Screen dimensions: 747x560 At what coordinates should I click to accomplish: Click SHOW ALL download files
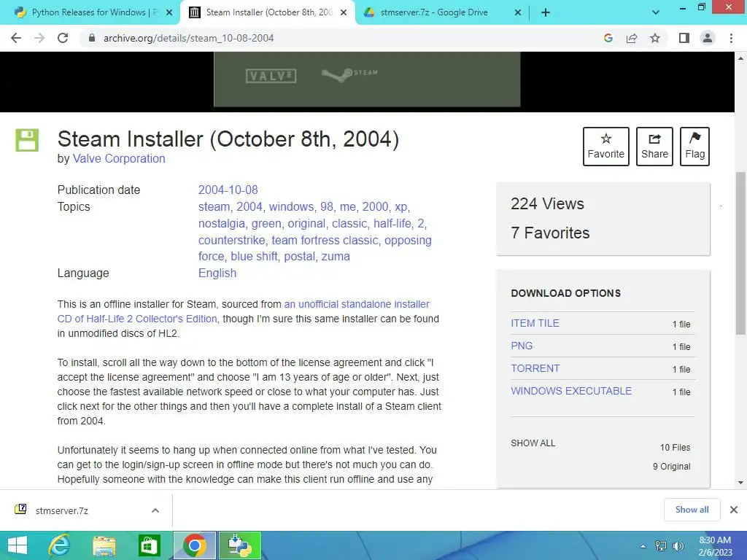coord(533,443)
